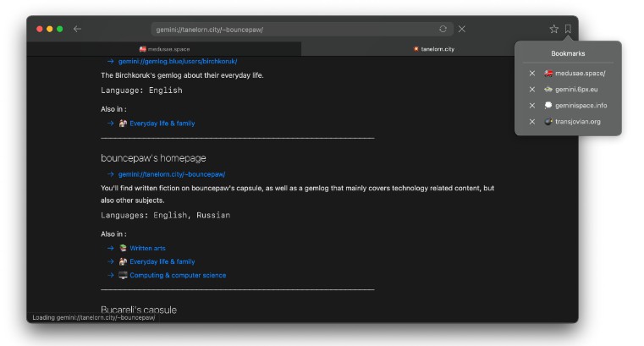The height and width of the screenshot is (346, 644).
Task: Open the Written arts category link
Action: coord(147,248)
